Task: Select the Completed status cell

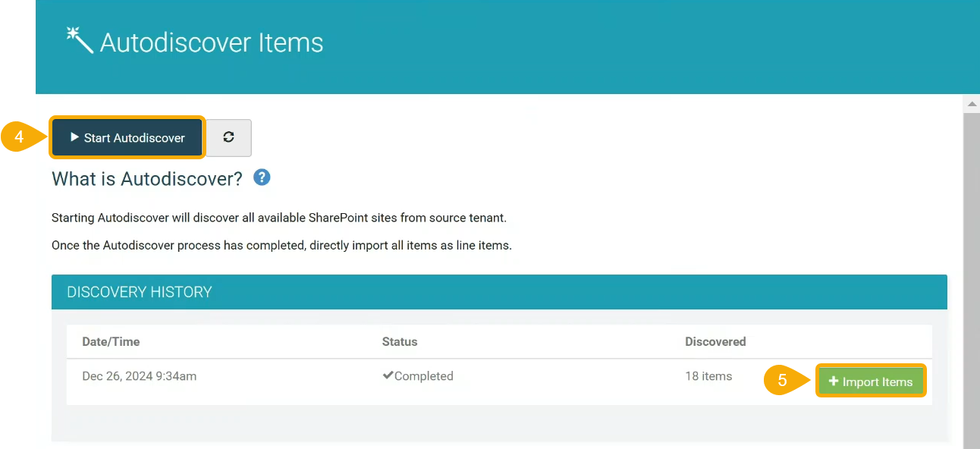Action: pos(418,376)
